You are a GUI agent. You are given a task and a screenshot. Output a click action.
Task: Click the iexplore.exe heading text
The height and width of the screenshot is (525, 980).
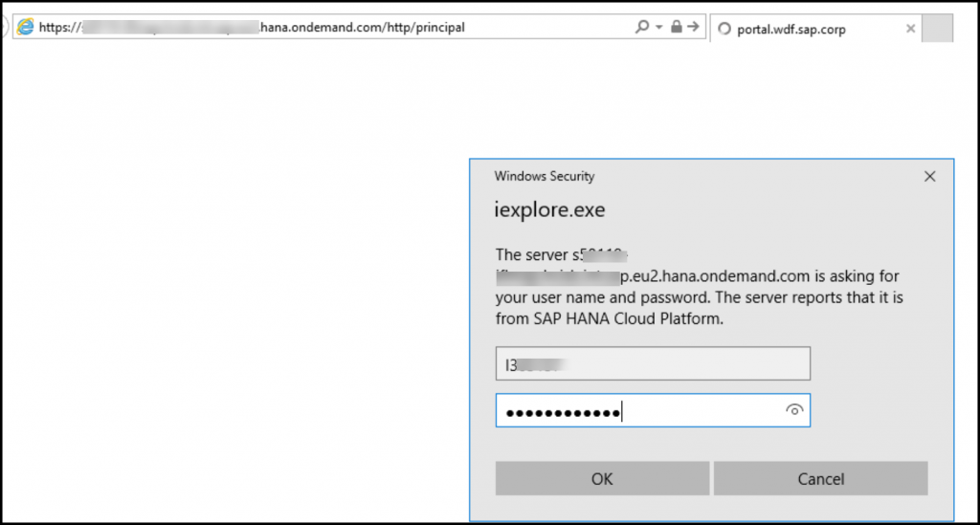[549, 209]
